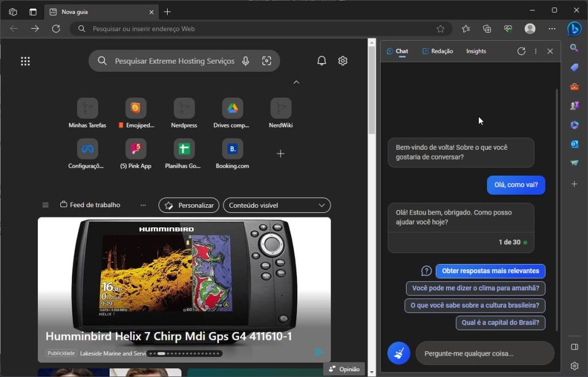Image resolution: width=588 pixels, height=377 pixels.
Task: Open the sidebar Tools briefcase icon
Action: (x=574, y=87)
